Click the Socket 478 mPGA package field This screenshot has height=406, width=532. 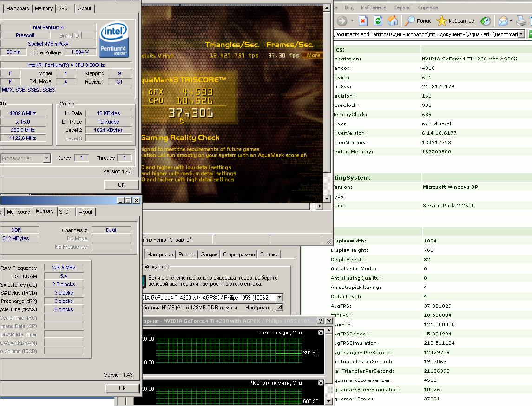point(48,44)
